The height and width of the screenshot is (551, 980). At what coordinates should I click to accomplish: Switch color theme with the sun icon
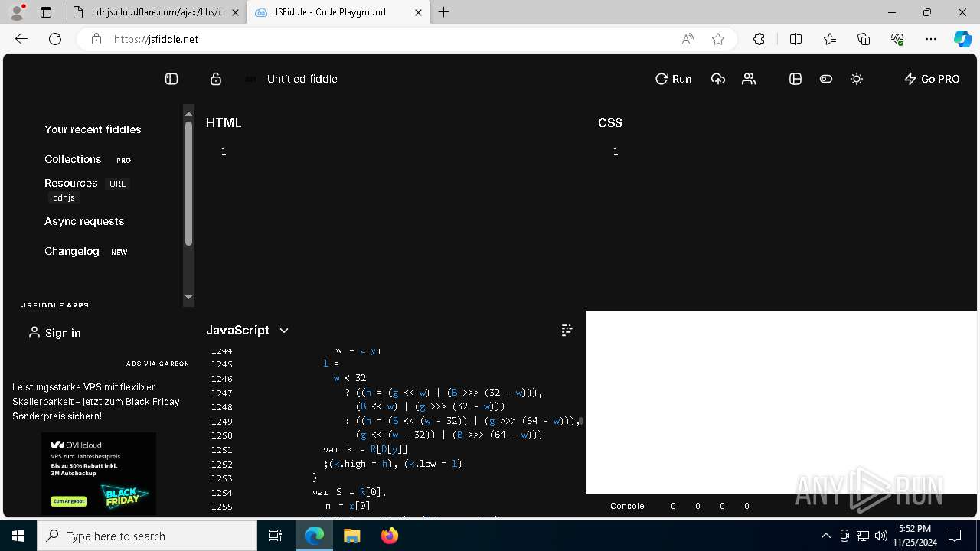click(x=857, y=79)
